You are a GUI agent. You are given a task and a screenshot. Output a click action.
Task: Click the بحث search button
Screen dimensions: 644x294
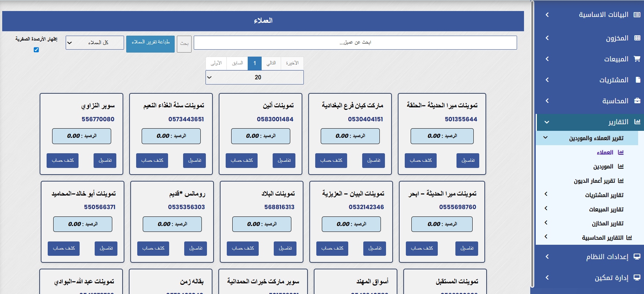pyautogui.click(x=184, y=44)
